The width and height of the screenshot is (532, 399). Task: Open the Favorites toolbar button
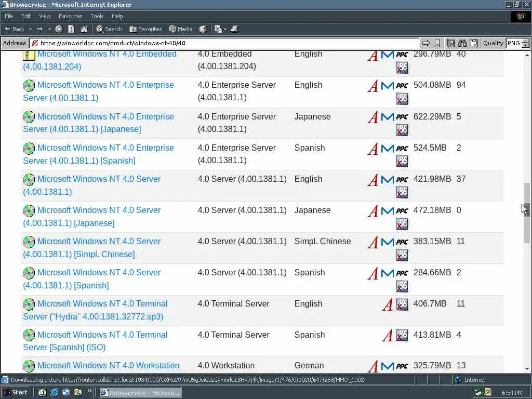point(145,29)
